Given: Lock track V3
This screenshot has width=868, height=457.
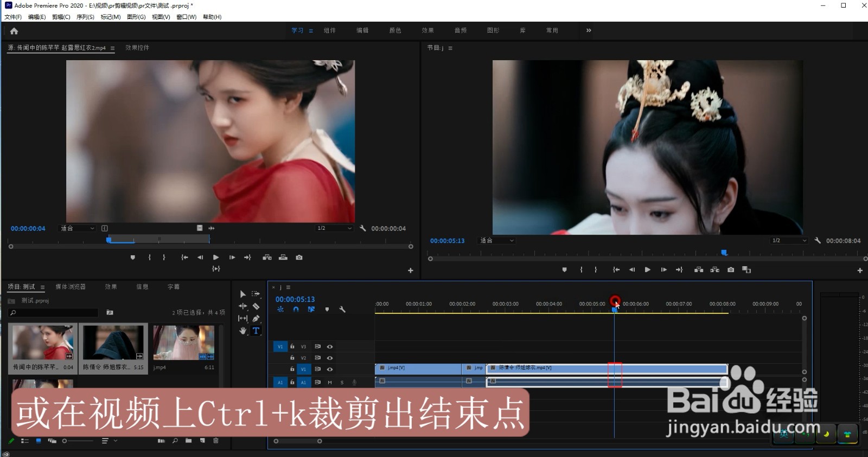Looking at the screenshot, I should pos(292,346).
